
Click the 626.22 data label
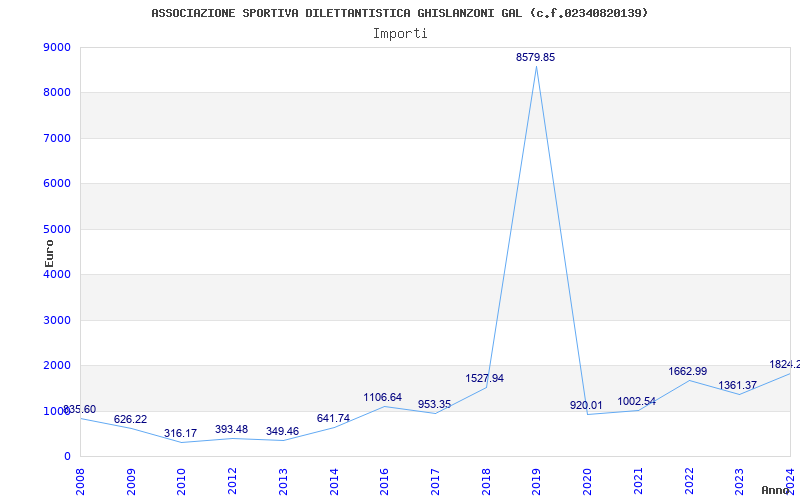pos(130,419)
